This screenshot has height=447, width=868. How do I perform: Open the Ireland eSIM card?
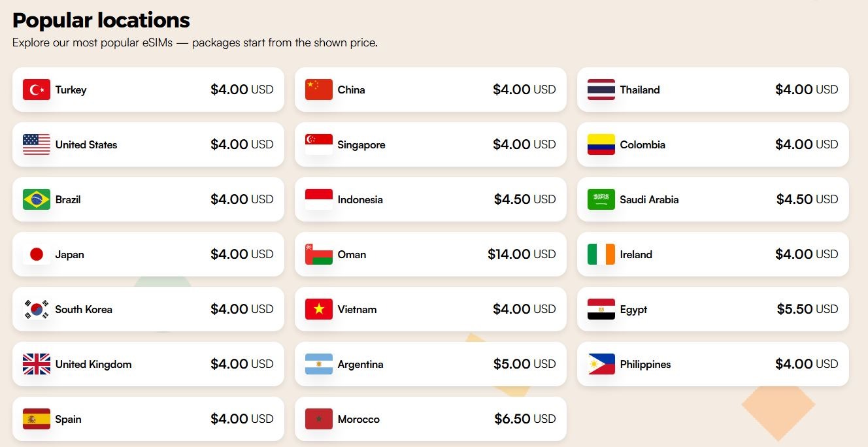pyautogui.click(x=712, y=254)
